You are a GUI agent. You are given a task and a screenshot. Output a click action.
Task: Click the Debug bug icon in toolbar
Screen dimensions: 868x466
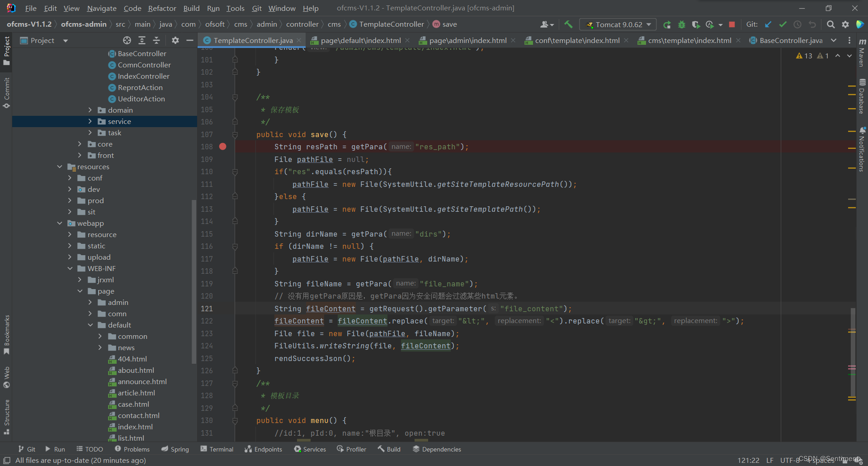pyautogui.click(x=681, y=24)
